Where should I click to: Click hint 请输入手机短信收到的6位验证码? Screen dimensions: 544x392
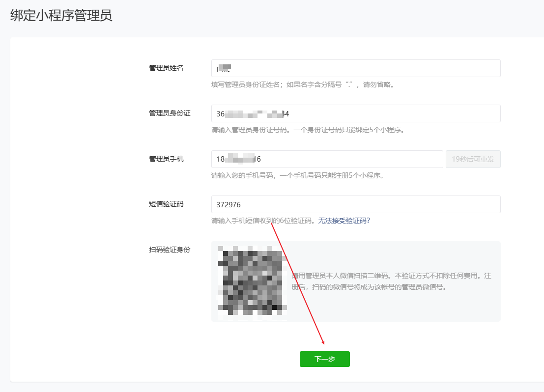click(x=263, y=221)
